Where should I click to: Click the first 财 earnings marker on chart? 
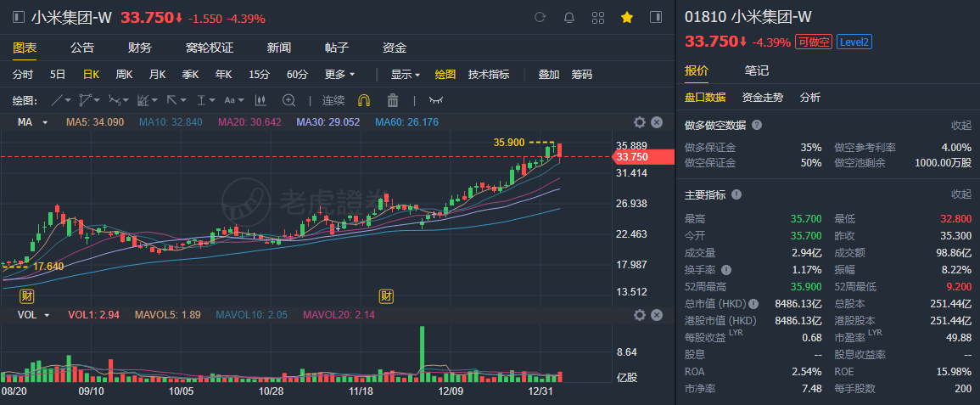pyautogui.click(x=27, y=295)
